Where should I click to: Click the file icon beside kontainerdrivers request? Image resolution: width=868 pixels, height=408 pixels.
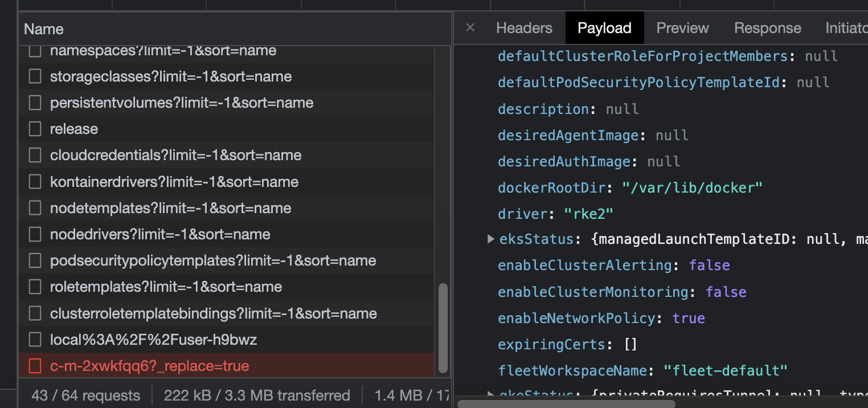point(35,182)
